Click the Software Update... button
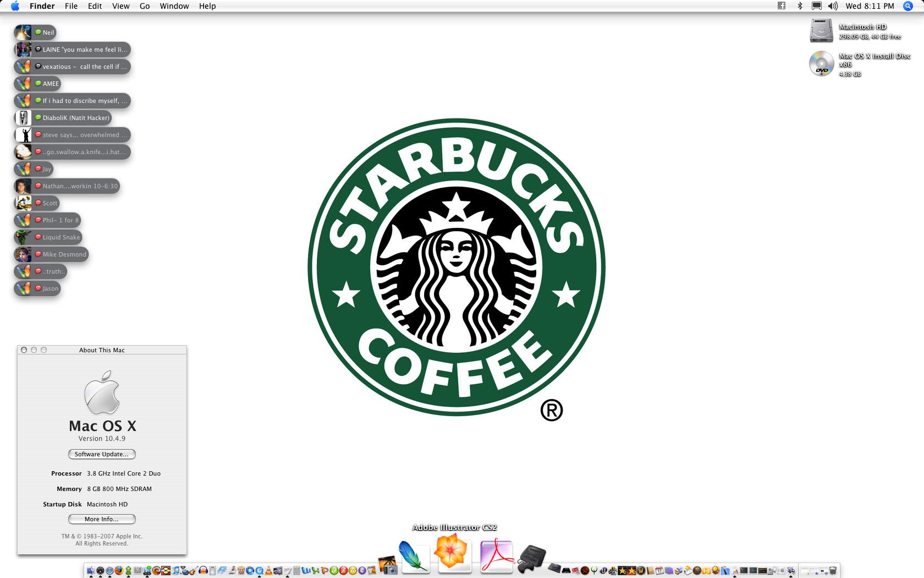 [x=102, y=454]
